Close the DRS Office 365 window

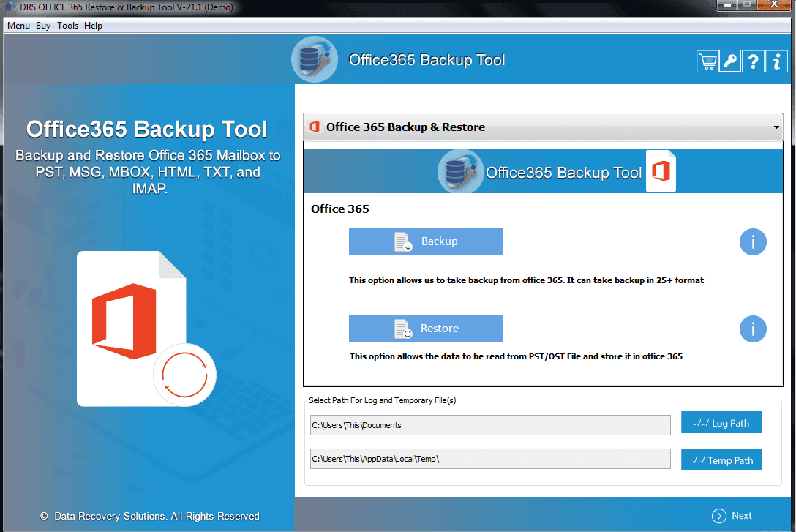[774, 4]
